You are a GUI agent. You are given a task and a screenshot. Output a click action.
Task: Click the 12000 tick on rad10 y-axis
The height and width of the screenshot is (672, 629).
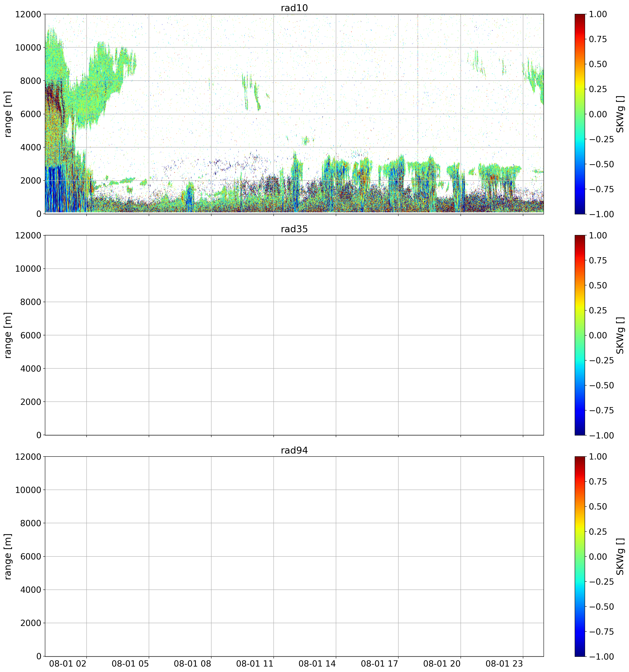point(28,14)
